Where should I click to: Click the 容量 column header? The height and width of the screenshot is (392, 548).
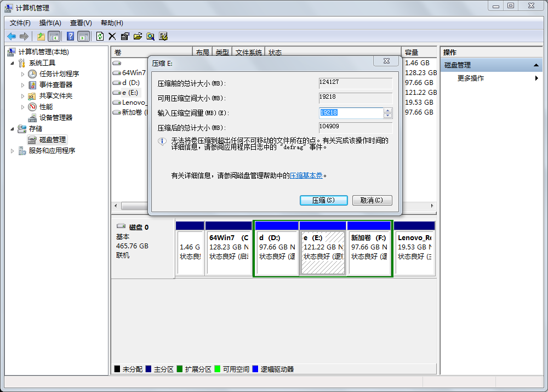pyautogui.click(x=419, y=53)
